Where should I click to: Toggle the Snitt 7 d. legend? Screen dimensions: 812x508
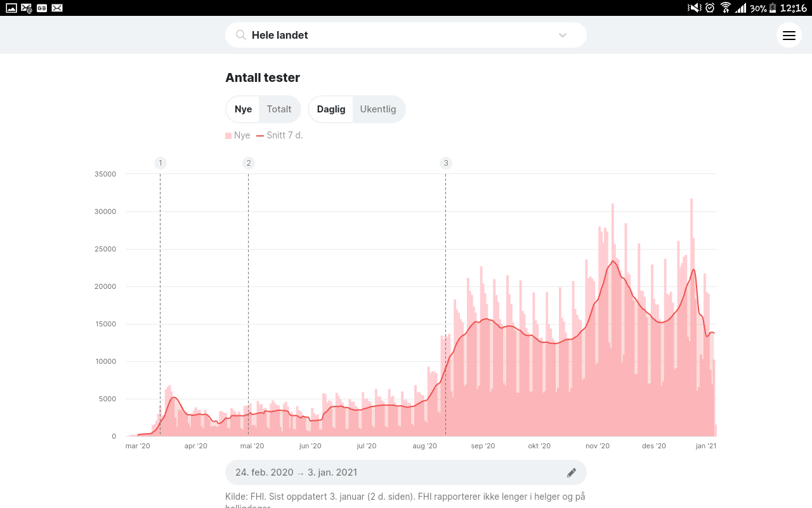pos(280,135)
